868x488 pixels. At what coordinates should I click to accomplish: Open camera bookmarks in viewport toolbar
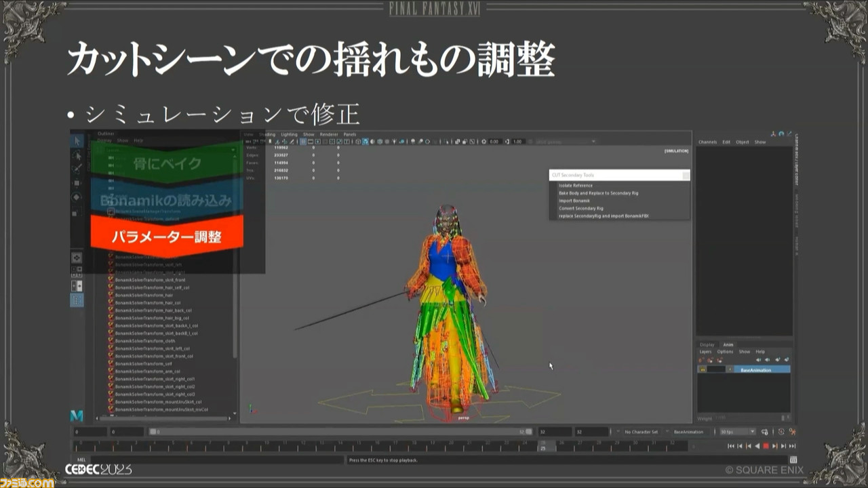tap(270, 142)
